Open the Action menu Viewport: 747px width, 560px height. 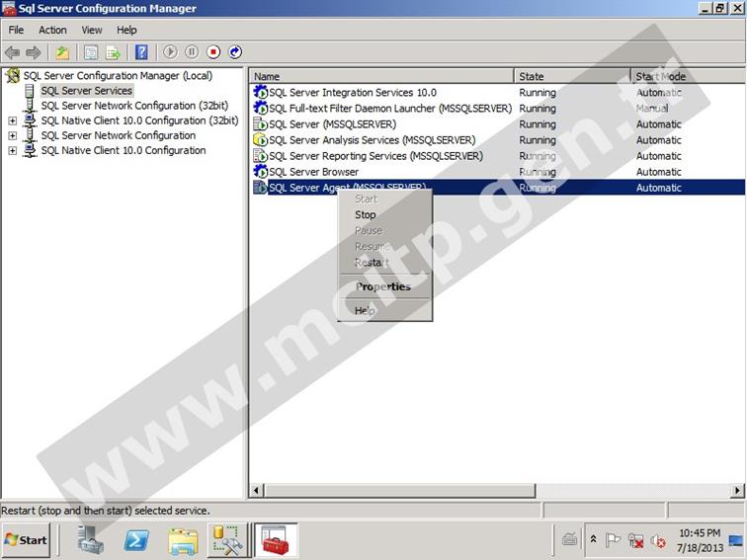coord(52,30)
